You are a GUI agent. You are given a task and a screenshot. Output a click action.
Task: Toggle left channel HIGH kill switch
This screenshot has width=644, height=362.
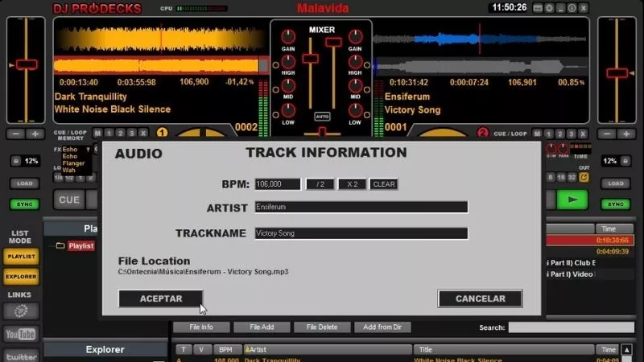point(276,65)
